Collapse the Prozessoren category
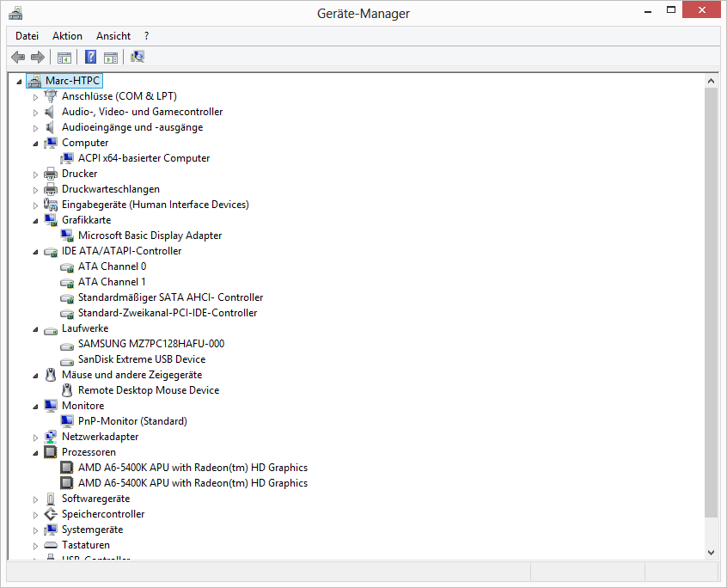The image size is (727, 588). click(36, 453)
